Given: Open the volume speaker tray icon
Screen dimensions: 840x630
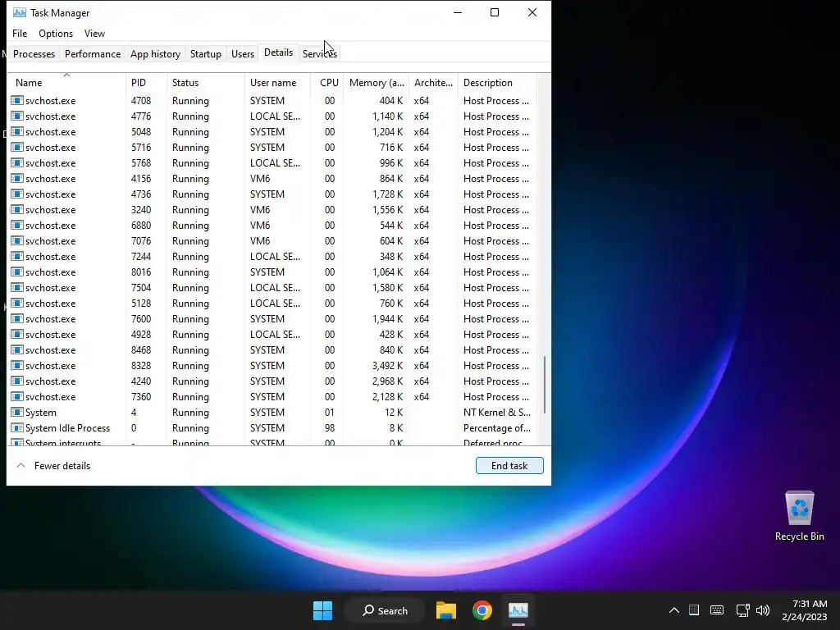Looking at the screenshot, I should point(763,610).
